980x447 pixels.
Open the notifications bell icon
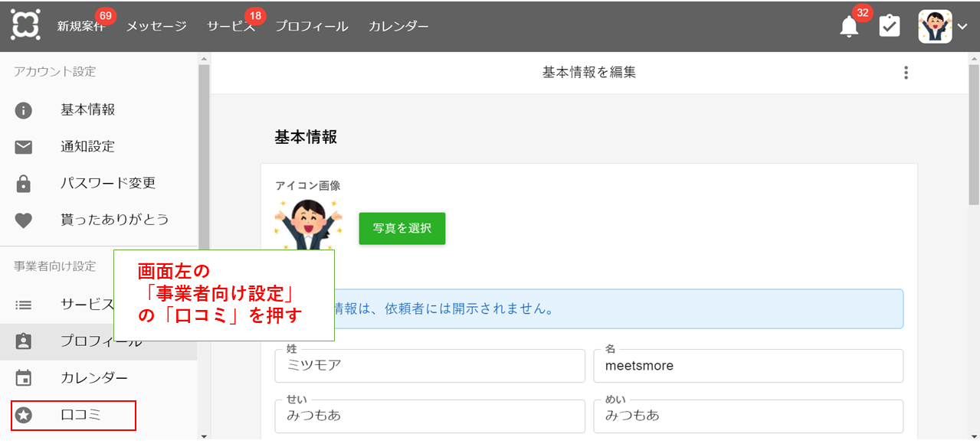point(849,27)
